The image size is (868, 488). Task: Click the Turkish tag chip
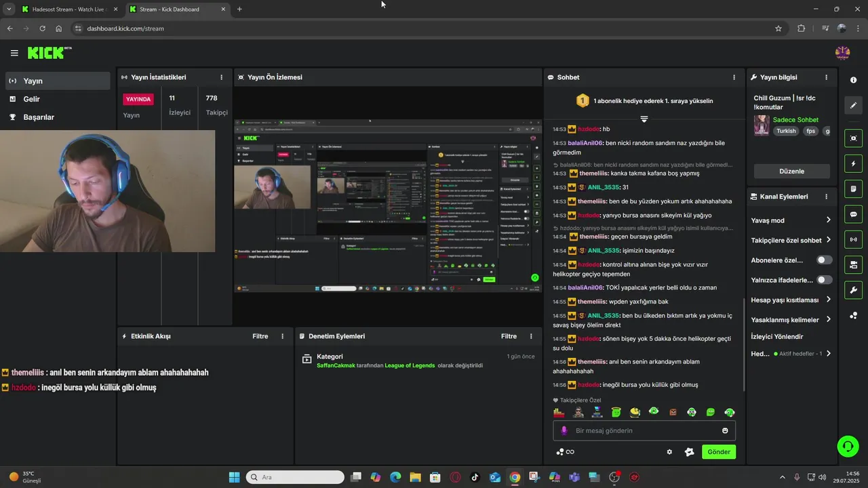tap(786, 131)
